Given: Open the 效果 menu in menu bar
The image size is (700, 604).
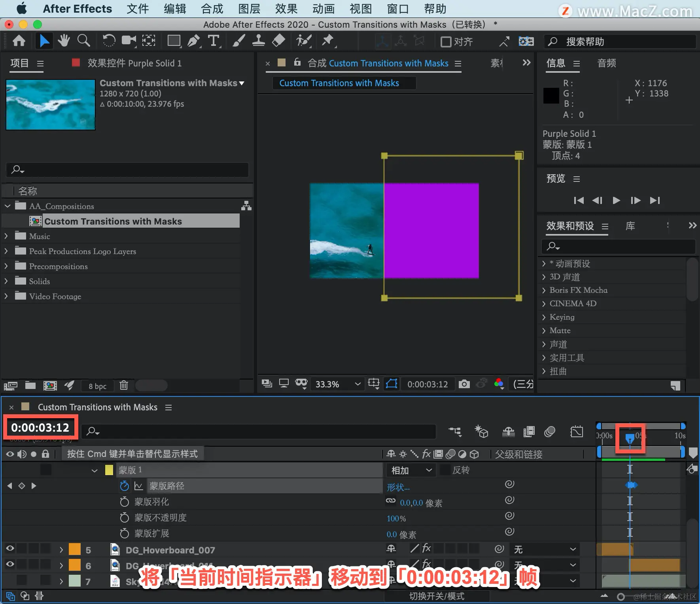Looking at the screenshot, I should point(286,9).
